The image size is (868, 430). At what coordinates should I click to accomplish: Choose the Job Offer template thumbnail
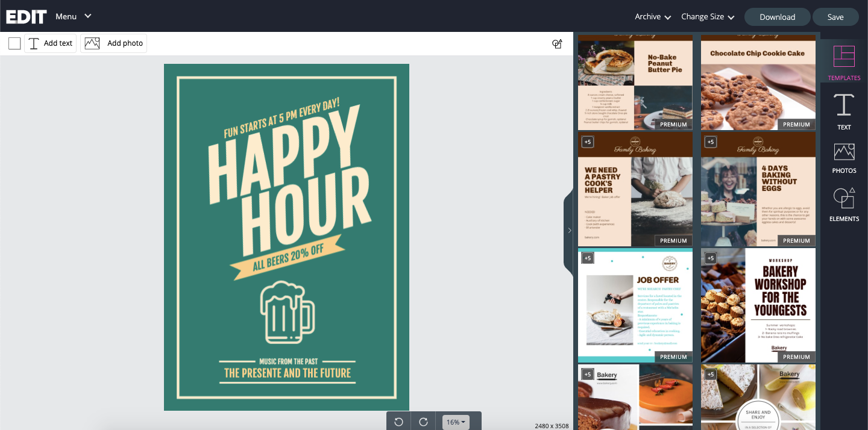coord(635,305)
